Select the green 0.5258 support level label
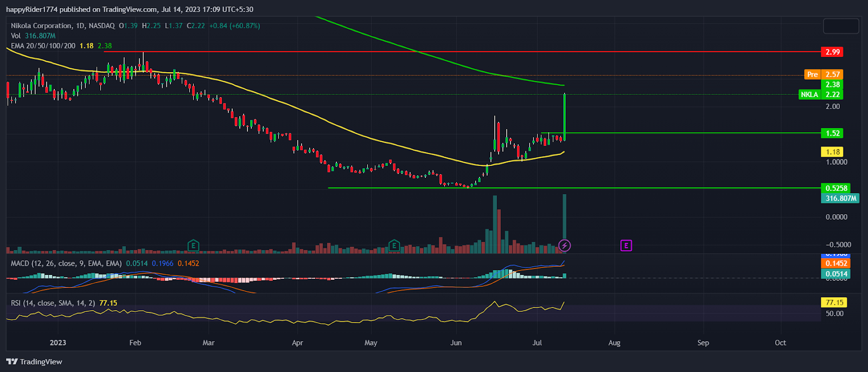This screenshot has width=868, height=372. [835, 188]
